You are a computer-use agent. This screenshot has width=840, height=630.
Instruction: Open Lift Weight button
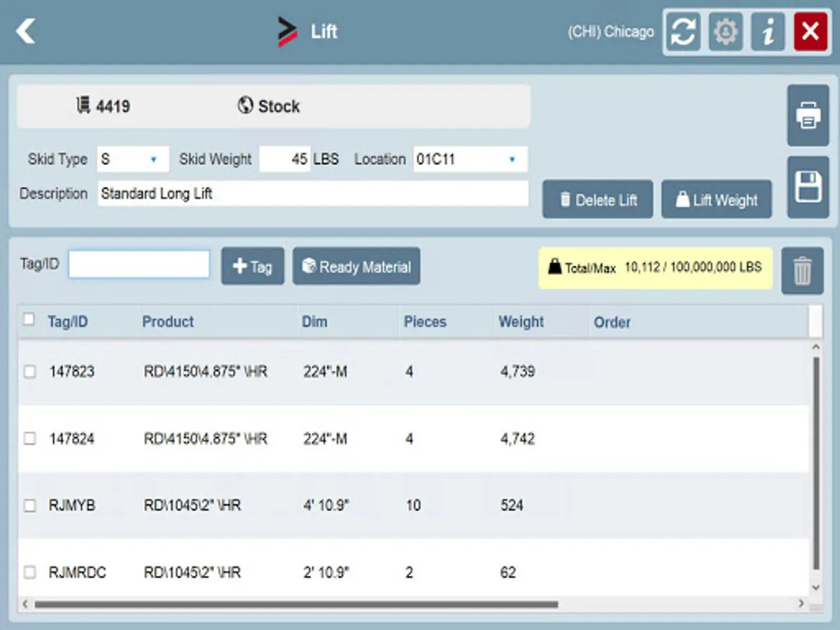(717, 199)
